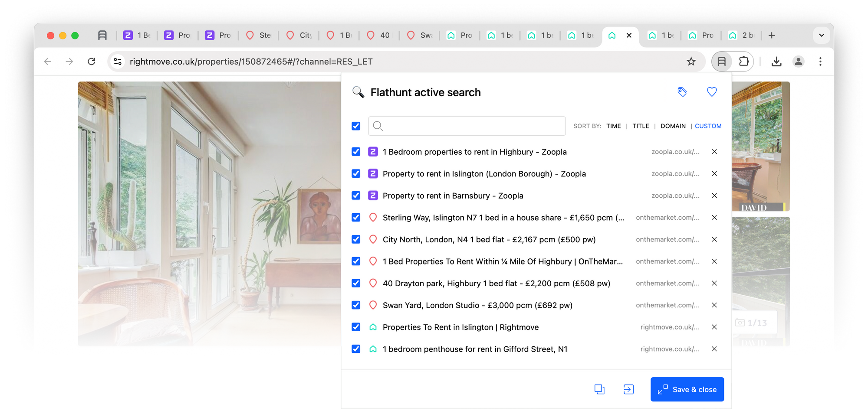The height and width of the screenshot is (414, 868).
Task: Uncheck 1 Bedroom properties in Highbury Zoopla
Action: click(x=356, y=152)
